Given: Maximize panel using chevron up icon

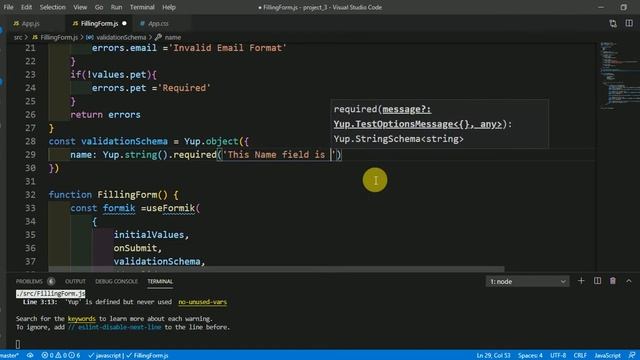Looking at the screenshot, I should click(629, 281).
